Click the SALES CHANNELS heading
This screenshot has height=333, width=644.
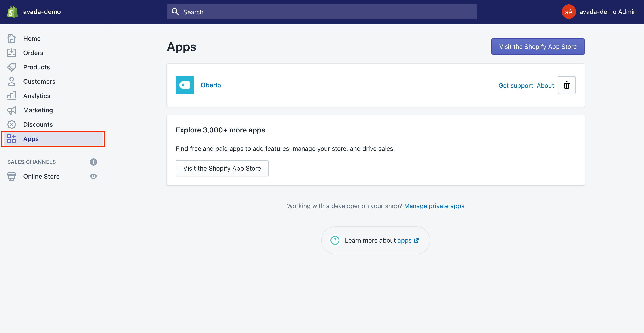point(32,162)
